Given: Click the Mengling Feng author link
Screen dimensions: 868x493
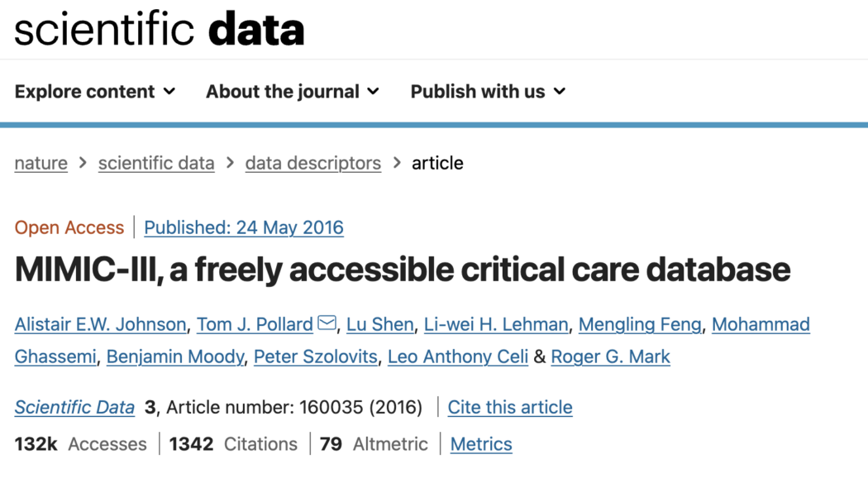Looking at the screenshot, I should (x=640, y=324).
